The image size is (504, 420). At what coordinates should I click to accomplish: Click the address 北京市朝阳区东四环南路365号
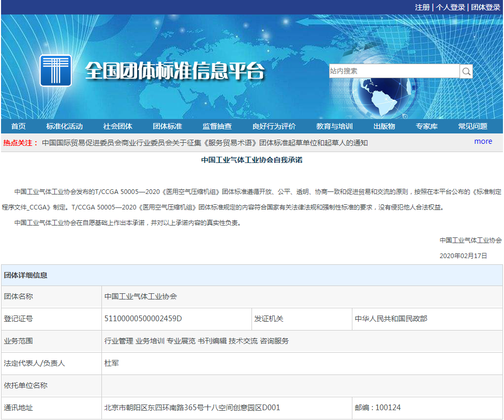tap(192, 408)
